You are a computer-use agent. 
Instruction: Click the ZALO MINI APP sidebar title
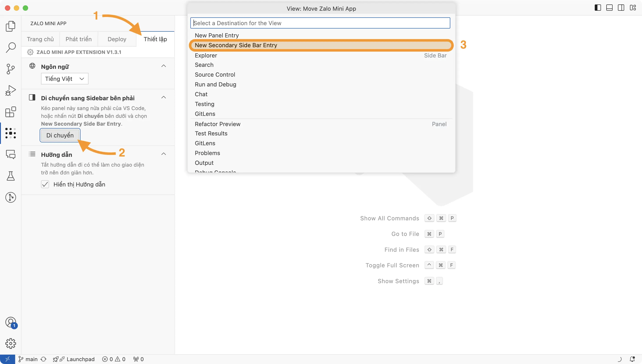pos(48,23)
